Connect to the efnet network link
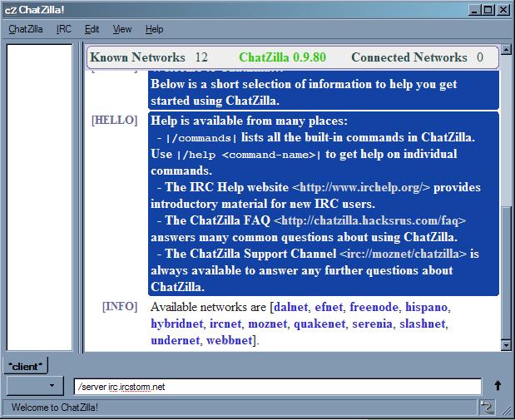 pyautogui.click(x=329, y=307)
